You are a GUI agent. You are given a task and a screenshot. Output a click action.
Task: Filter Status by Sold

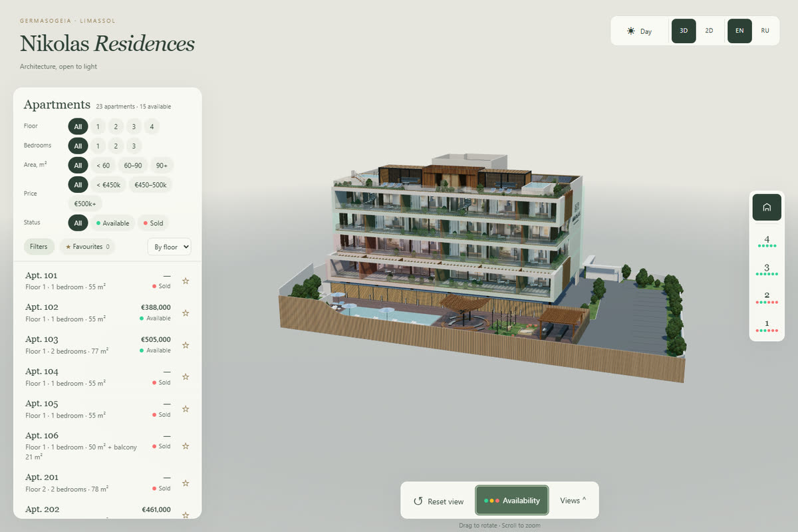coord(153,223)
